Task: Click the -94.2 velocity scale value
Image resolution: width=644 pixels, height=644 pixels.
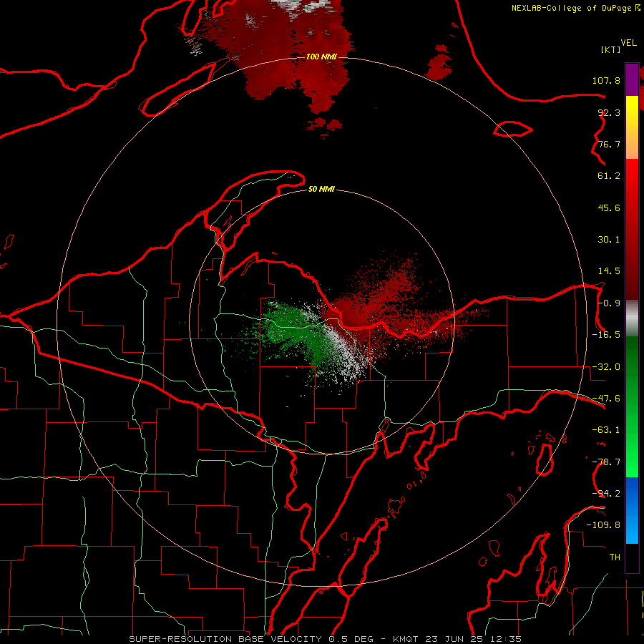Action: 606,494
